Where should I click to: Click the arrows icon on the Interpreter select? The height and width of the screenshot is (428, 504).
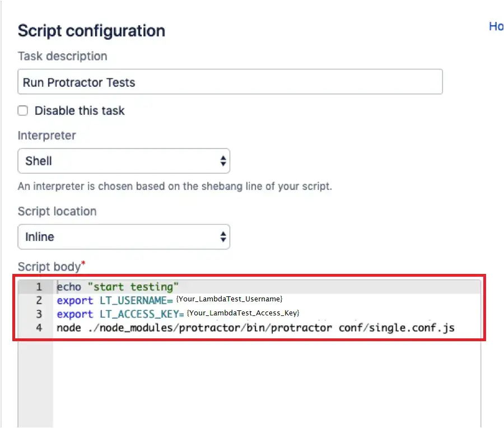coord(223,161)
